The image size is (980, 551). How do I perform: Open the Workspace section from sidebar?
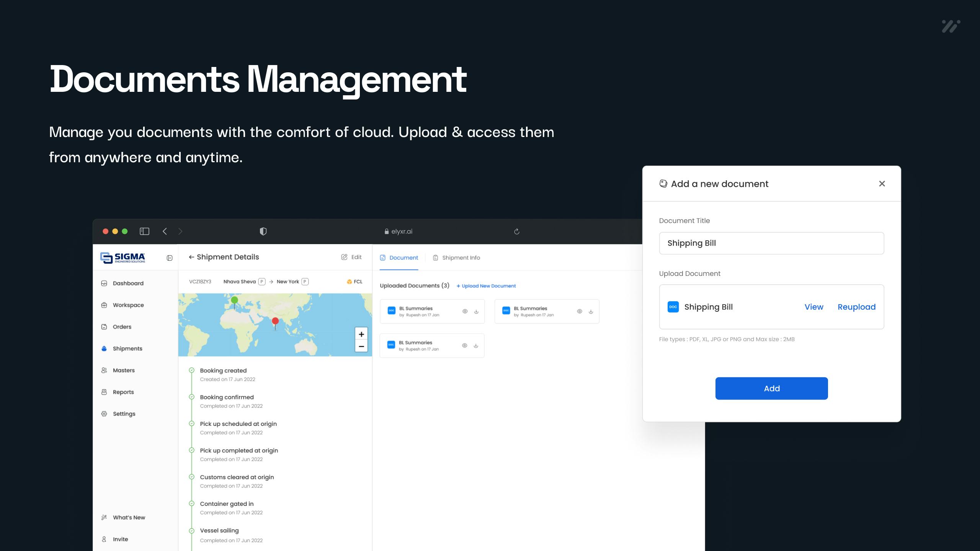pos(128,305)
